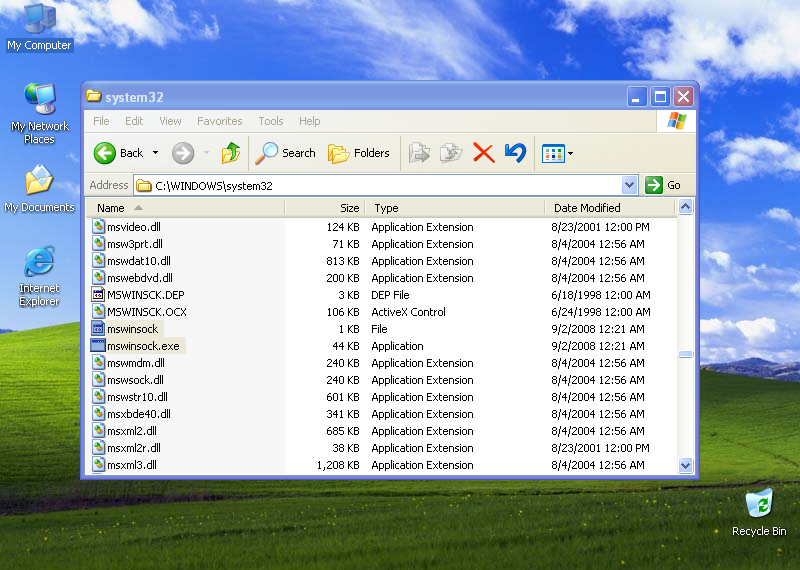The height and width of the screenshot is (570, 800).
Task: Click the Views toolbar icon
Action: tap(553, 154)
